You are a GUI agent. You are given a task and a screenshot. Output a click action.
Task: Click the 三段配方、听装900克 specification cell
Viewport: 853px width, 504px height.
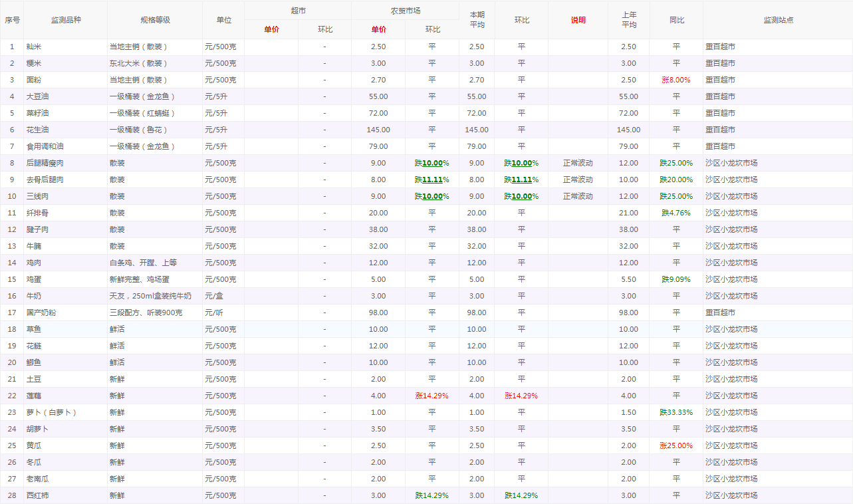[155, 313]
